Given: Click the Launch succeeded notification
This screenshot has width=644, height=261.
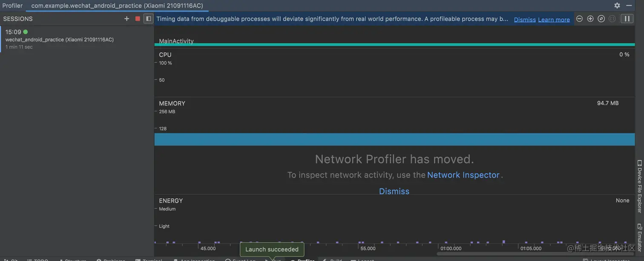Looking at the screenshot, I should [x=272, y=249].
